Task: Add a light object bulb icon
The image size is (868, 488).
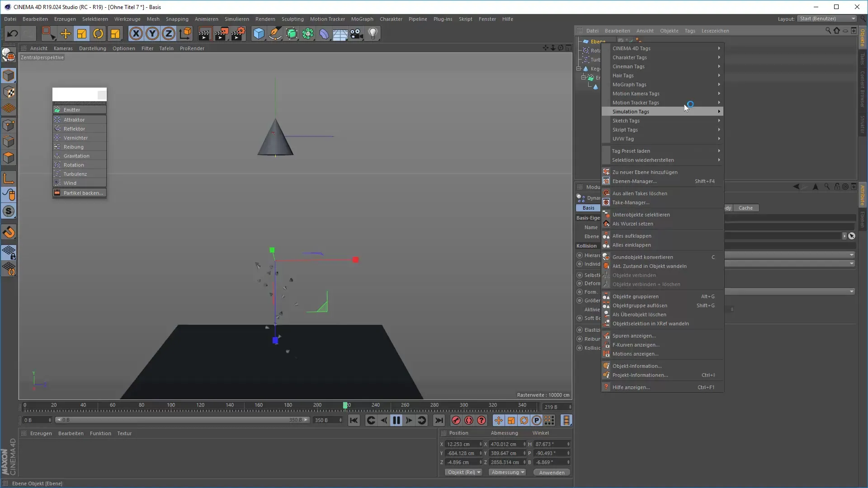Action: tap(373, 33)
